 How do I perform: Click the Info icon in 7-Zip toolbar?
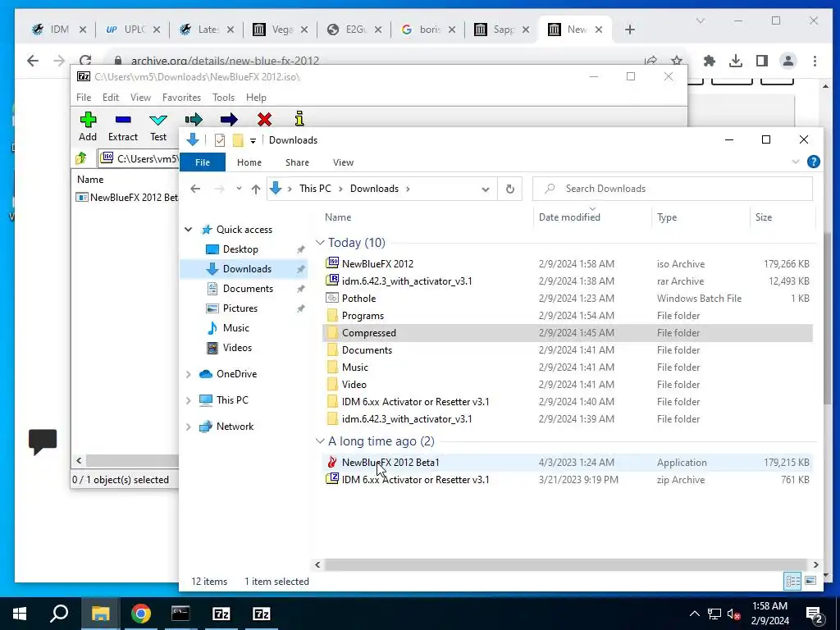click(299, 118)
